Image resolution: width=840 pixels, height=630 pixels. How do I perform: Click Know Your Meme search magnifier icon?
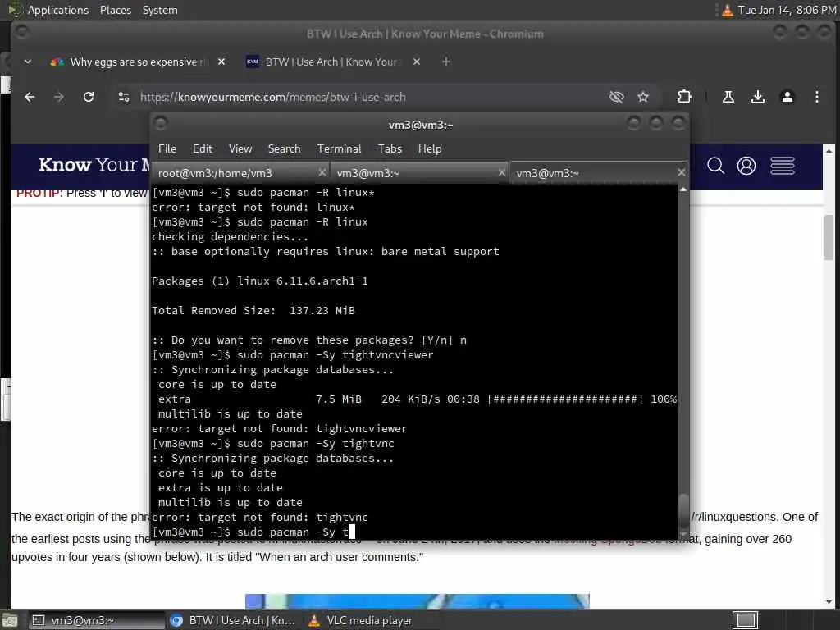715,166
